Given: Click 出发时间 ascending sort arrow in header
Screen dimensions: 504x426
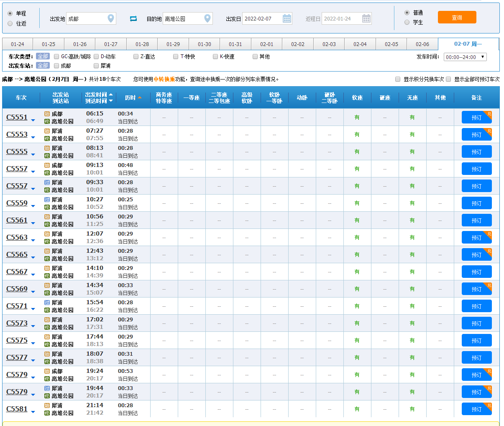Looking at the screenshot, I should pos(111,95).
